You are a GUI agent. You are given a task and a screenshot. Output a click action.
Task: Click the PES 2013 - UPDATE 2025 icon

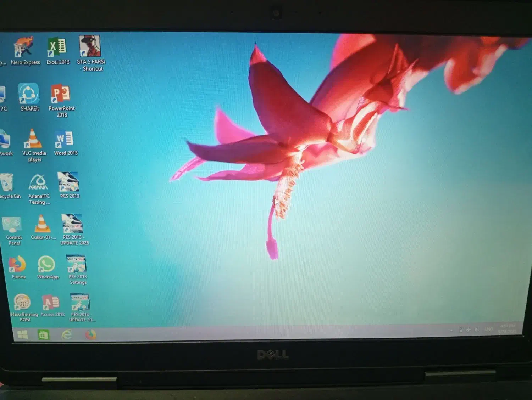73,224
